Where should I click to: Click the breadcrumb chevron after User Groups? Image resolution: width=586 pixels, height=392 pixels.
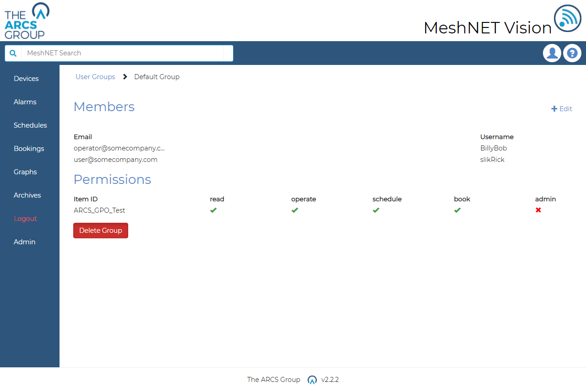(x=125, y=76)
